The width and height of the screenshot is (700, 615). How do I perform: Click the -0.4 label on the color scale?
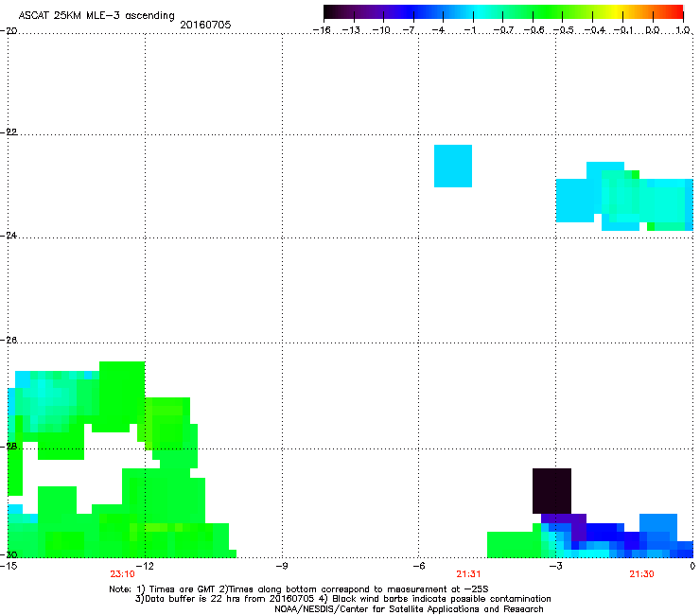pos(595,30)
